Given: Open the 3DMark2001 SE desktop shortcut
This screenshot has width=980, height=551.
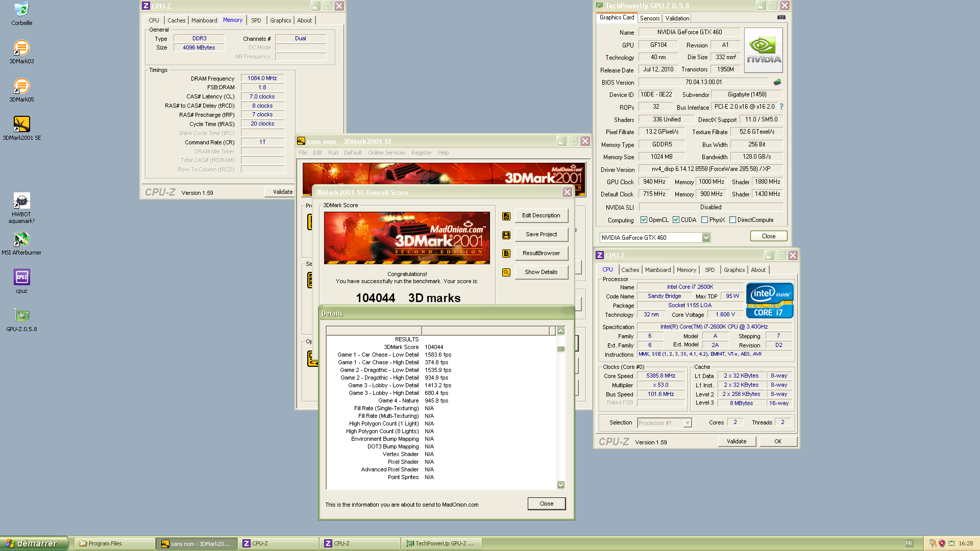Looking at the screenshot, I should 21,128.
